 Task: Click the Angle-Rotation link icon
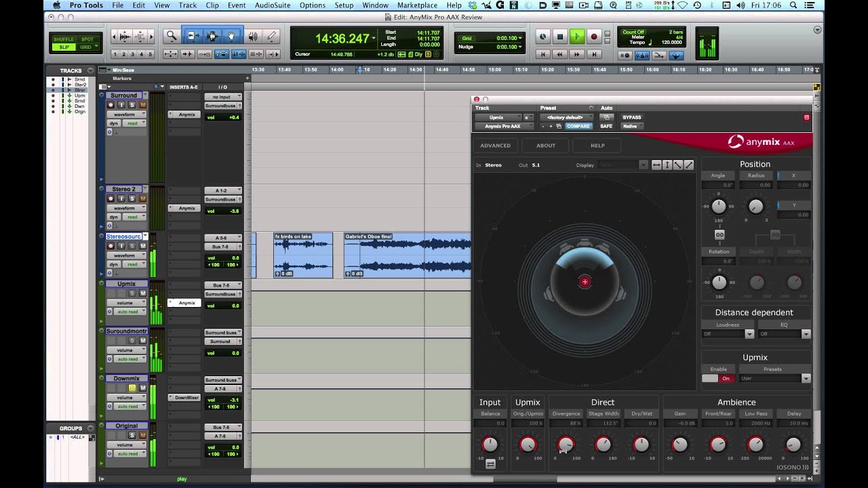coord(719,235)
